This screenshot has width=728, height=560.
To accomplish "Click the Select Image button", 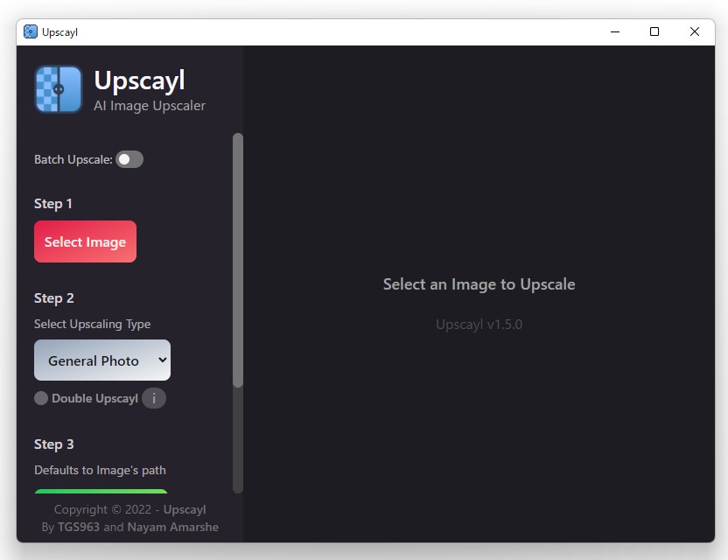I will coord(85,241).
